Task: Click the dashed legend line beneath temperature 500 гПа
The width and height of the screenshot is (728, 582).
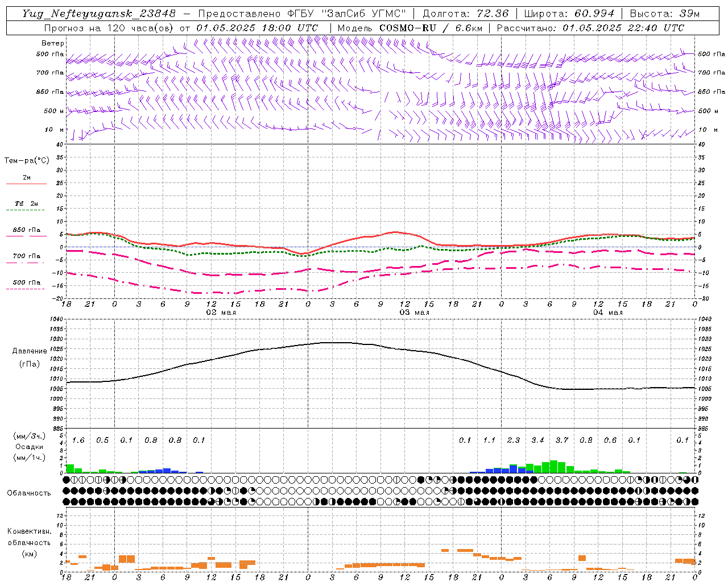Action: (x=26, y=289)
